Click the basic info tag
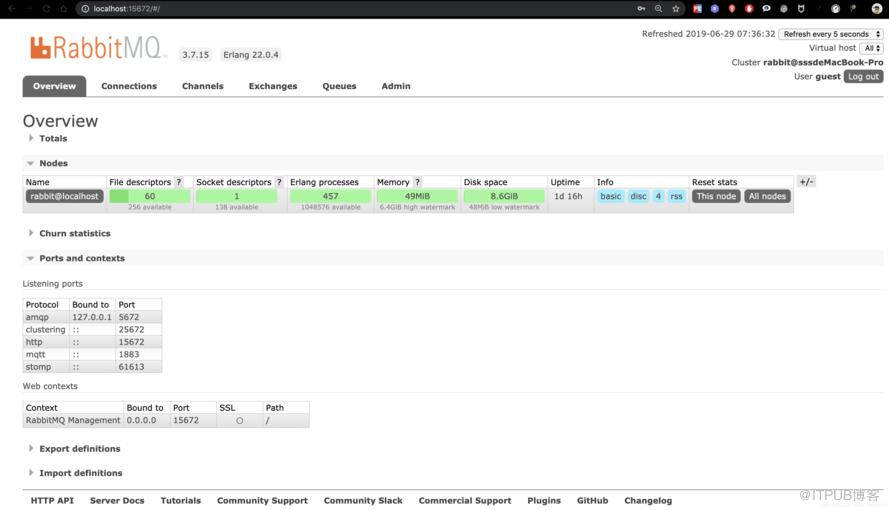Image resolution: width=889 pixels, height=510 pixels. (611, 196)
